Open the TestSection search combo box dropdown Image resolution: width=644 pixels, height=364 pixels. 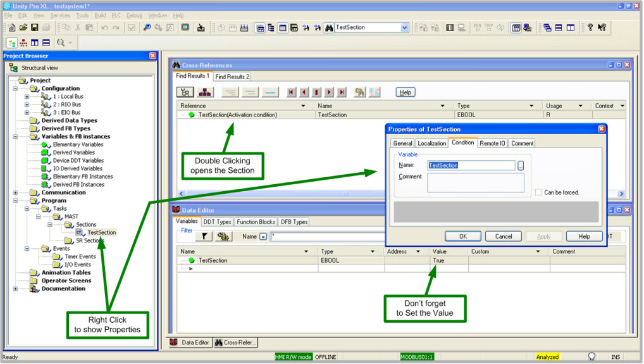404,27
